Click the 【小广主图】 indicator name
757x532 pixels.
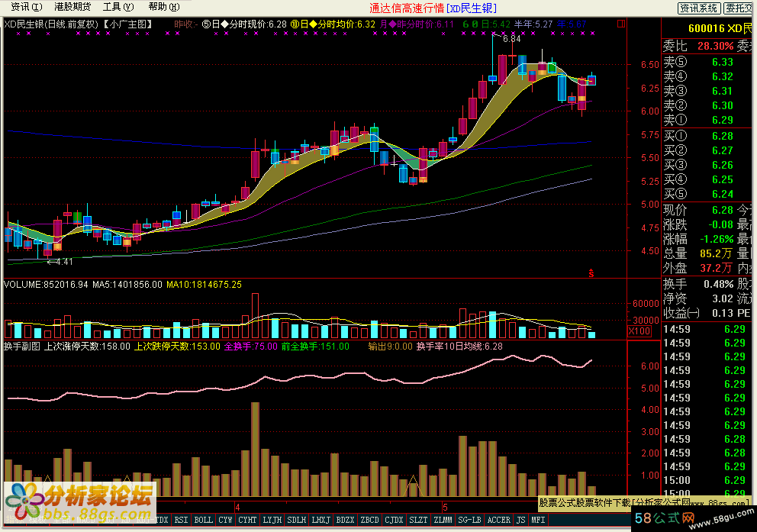click(x=127, y=24)
